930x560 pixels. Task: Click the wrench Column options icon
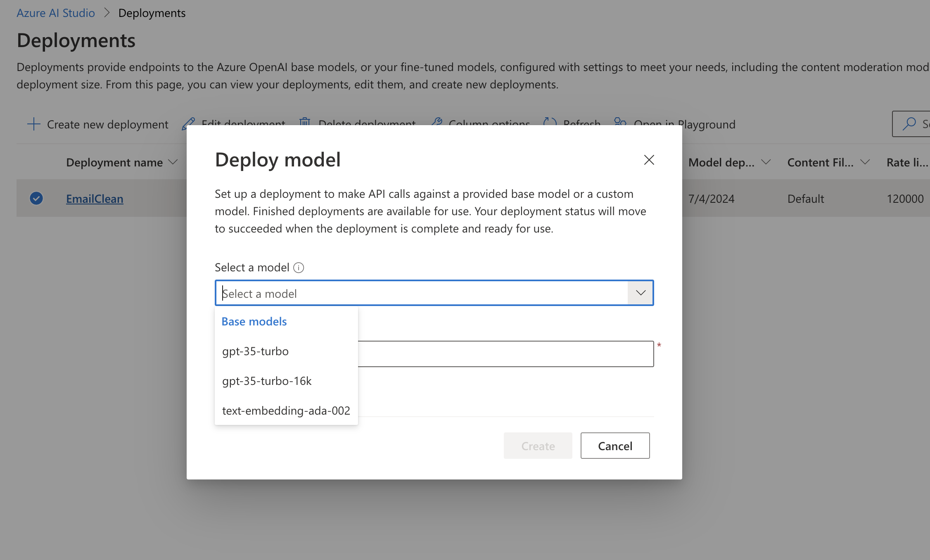tap(437, 121)
